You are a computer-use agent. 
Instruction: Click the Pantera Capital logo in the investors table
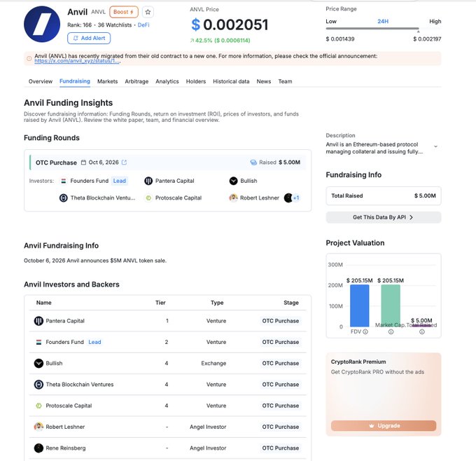(38, 321)
